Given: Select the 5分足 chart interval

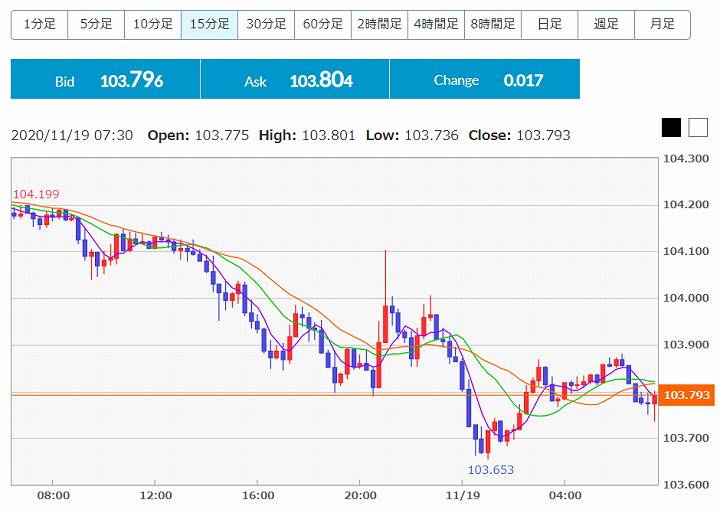Looking at the screenshot, I should (96, 24).
